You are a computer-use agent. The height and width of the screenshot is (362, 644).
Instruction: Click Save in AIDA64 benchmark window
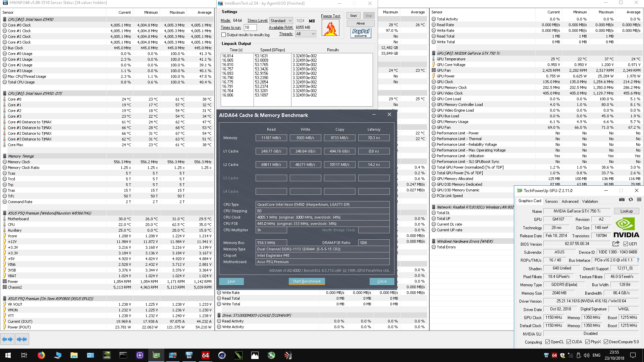[231, 282]
